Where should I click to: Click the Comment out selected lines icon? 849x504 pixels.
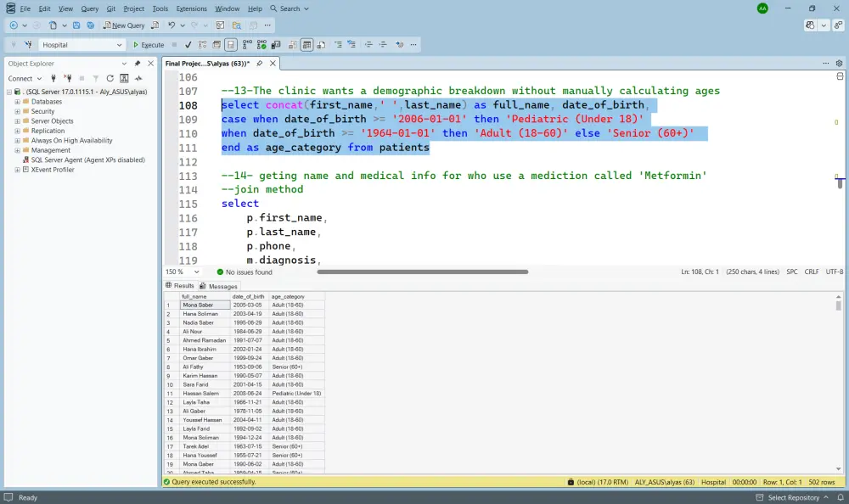[x=338, y=45]
